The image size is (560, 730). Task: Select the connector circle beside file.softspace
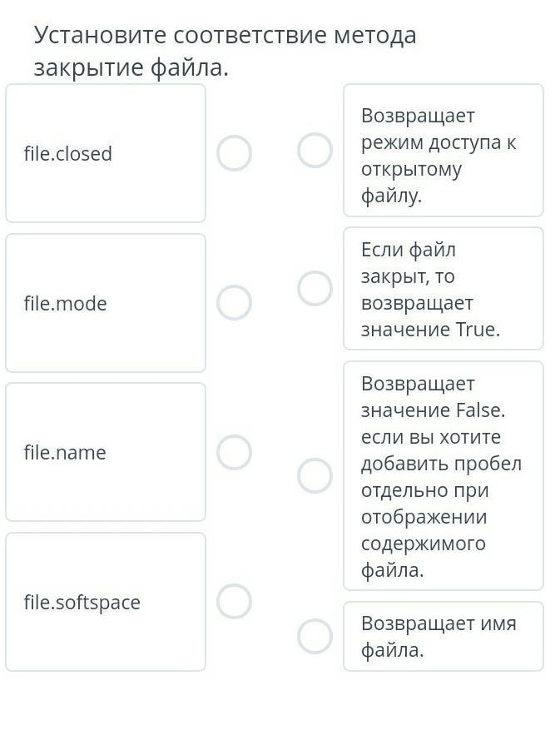tap(234, 601)
